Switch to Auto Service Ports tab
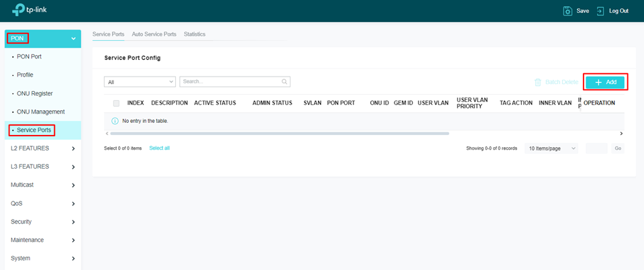 [x=154, y=34]
